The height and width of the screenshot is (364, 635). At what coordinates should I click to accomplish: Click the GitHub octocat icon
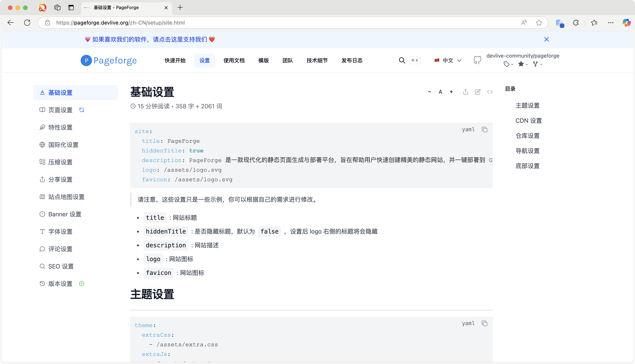click(477, 60)
